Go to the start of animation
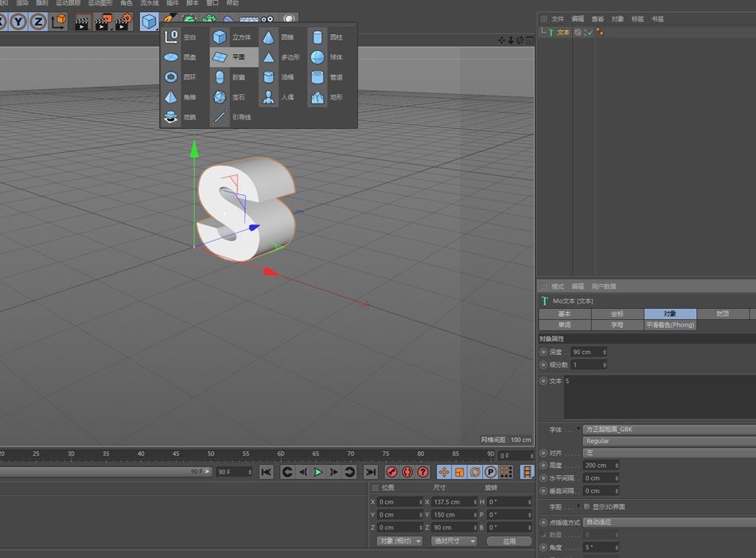756x558 pixels. pyautogui.click(x=266, y=472)
